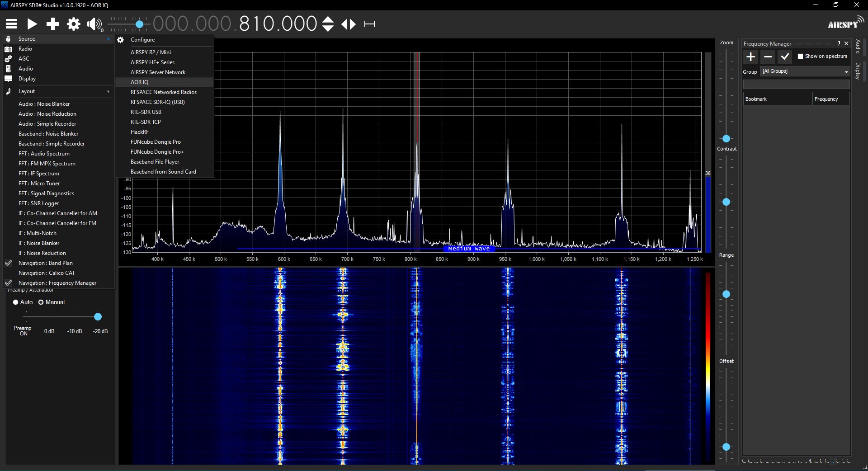Viewport: 868px width, 471px height.
Task: Select AOR IQ source
Action: (x=164, y=82)
